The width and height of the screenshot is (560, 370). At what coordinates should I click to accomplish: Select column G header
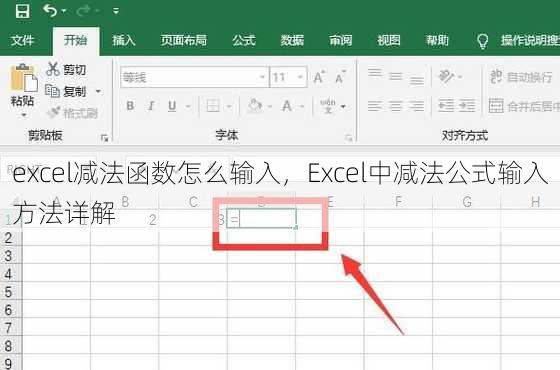click(x=466, y=202)
